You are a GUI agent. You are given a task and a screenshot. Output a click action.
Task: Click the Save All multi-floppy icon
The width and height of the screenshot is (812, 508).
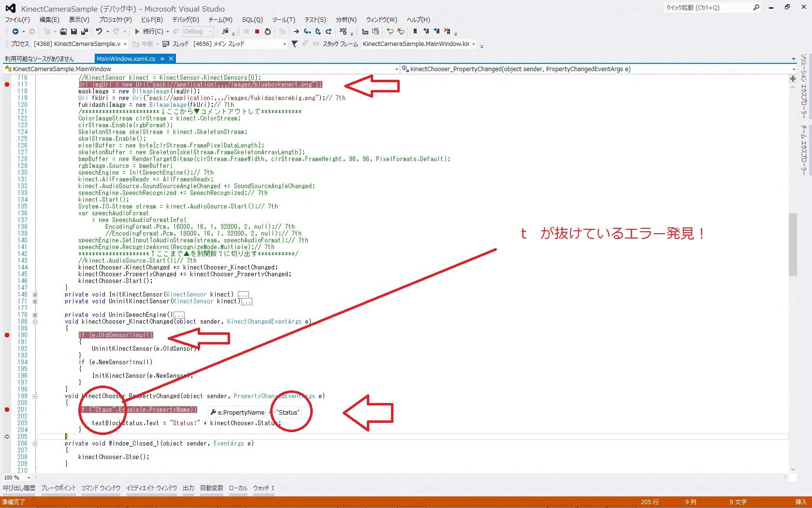point(85,31)
